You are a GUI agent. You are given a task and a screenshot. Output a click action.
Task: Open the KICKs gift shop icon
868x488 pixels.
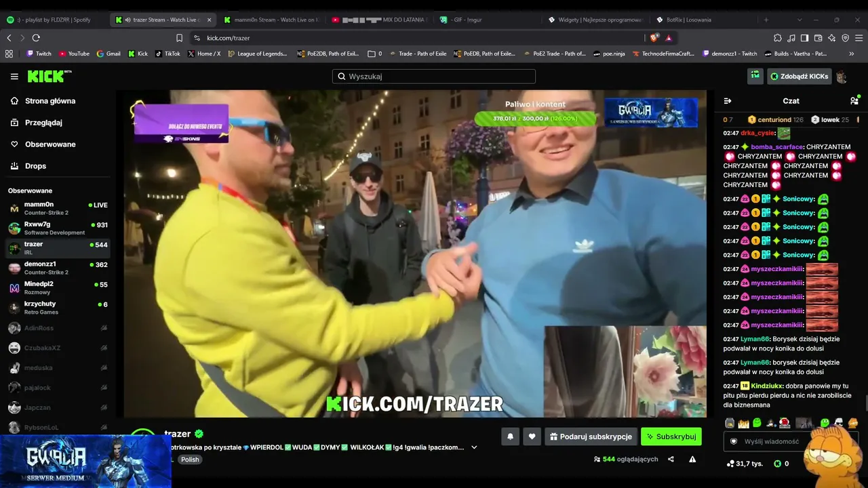(x=755, y=77)
